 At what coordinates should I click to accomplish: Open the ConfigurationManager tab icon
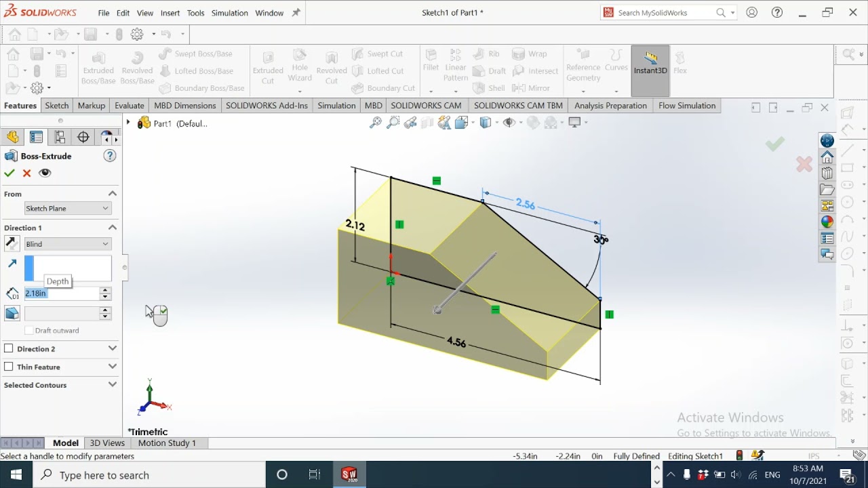pyautogui.click(x=60, y=137)
